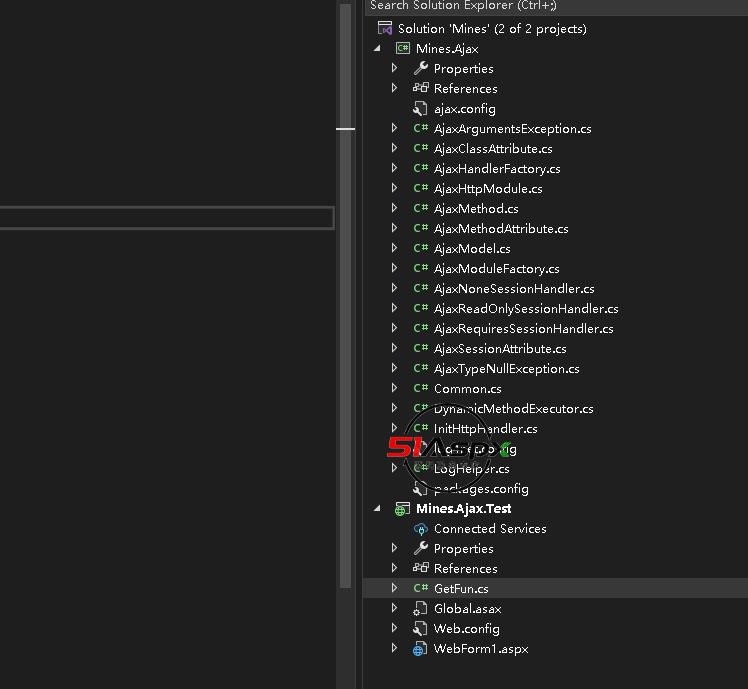Click the ajax.config file icon

point(421,108)
